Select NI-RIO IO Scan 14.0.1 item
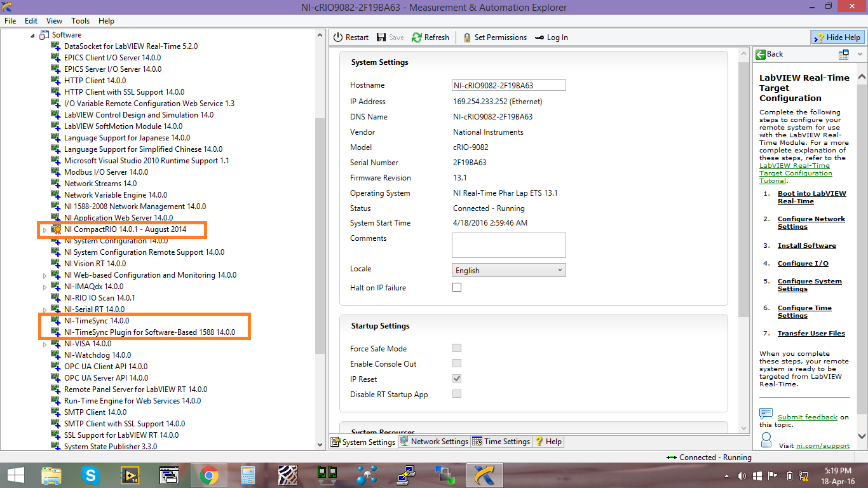 click(100, 298)
